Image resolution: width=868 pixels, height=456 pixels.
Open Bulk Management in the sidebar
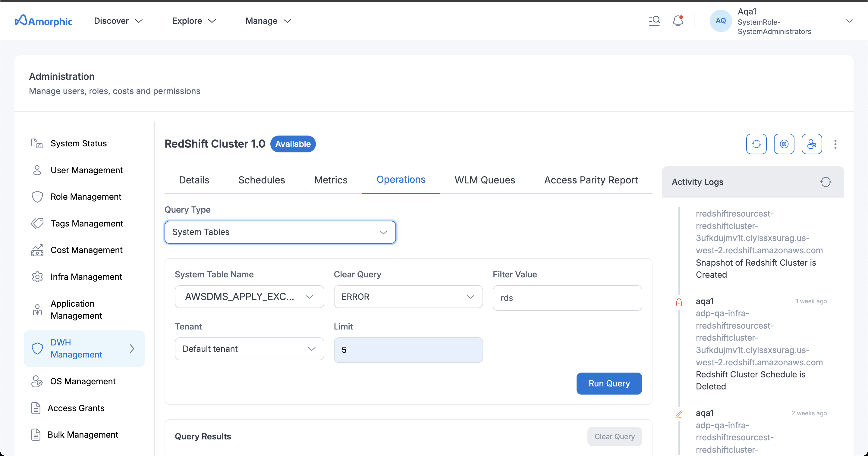[83, 434]
